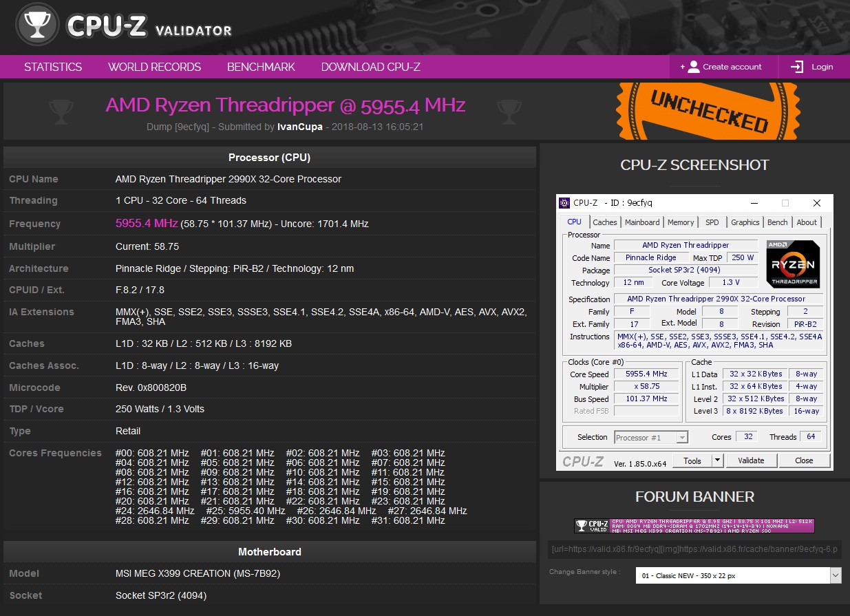Screen dimensions: 850x616
Task: Click the Motherboard section header
Action: [x=270, y=552]
